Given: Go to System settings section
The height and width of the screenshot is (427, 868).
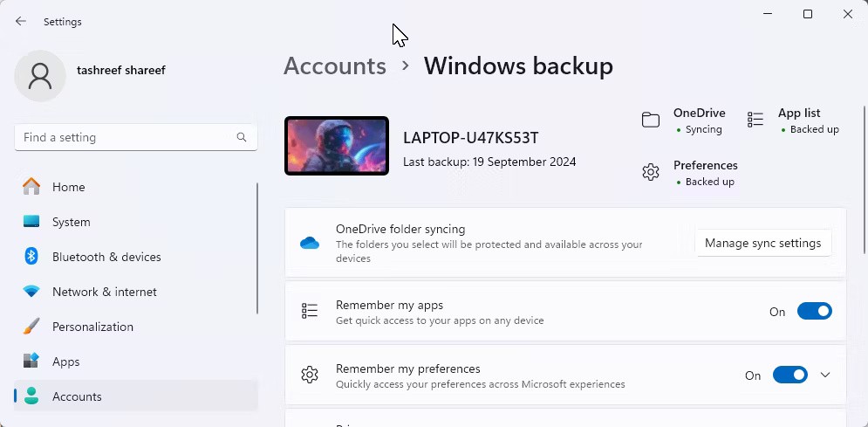Looking at the screenshot, I should click(71, 222).
